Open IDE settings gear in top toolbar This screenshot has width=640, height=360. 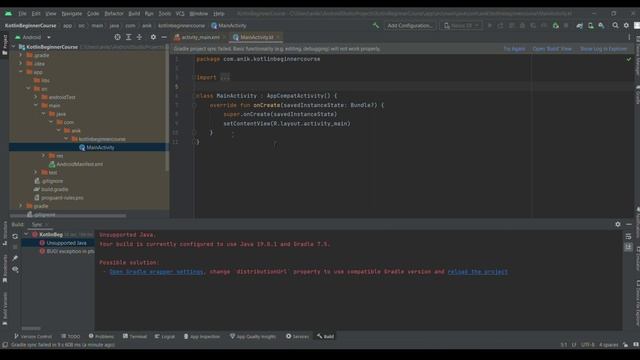(626, 25)
